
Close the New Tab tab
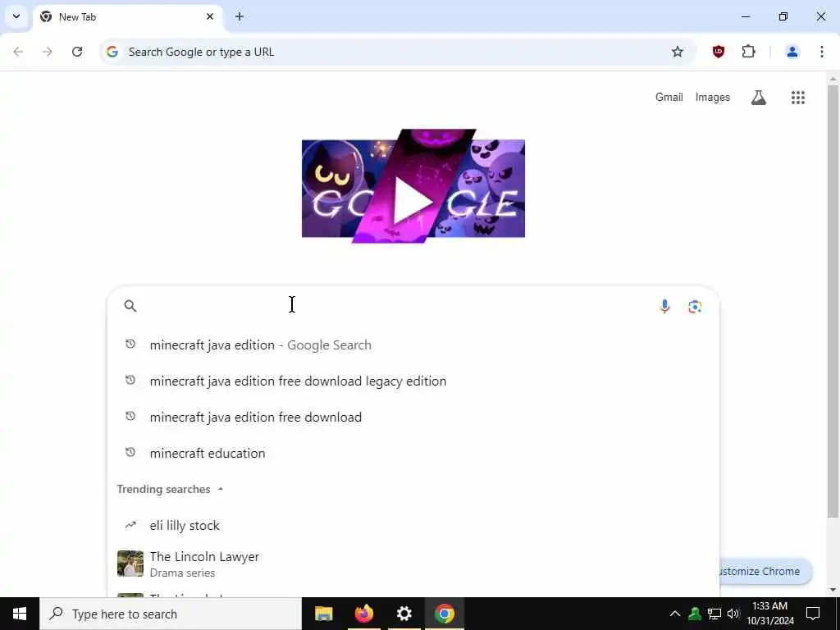pyautogui.click(x=210, y=16)
